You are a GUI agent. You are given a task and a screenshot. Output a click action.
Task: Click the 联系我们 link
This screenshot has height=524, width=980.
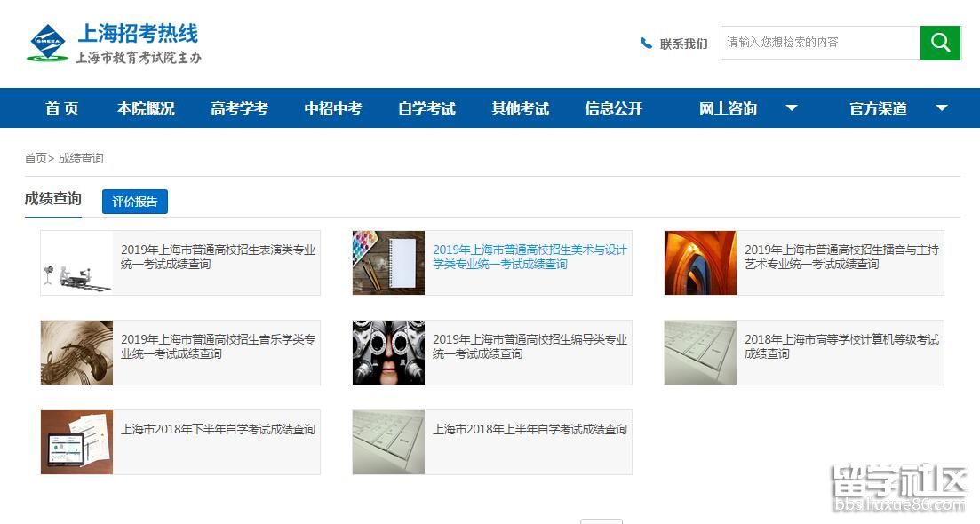point(683,44)
